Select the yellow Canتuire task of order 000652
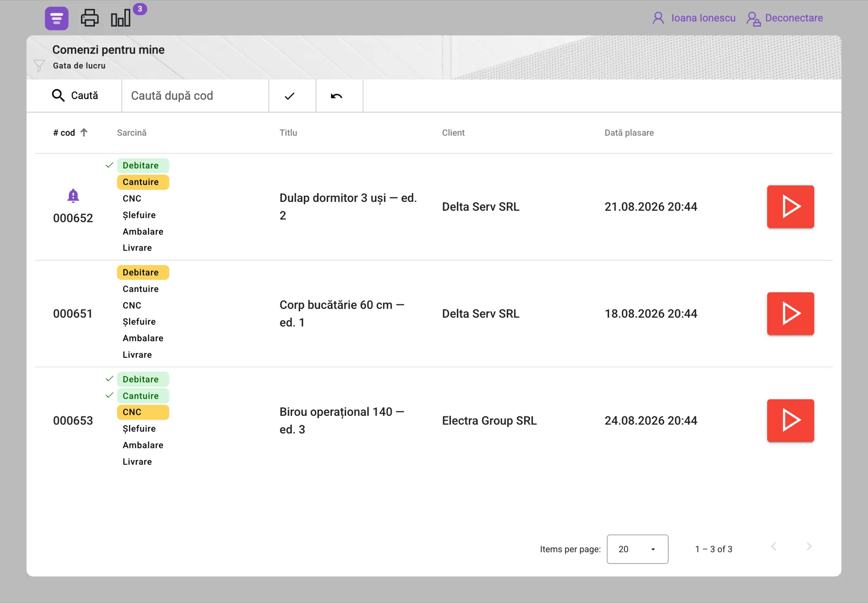Viewport: 868px width, 603px height. 143,182
